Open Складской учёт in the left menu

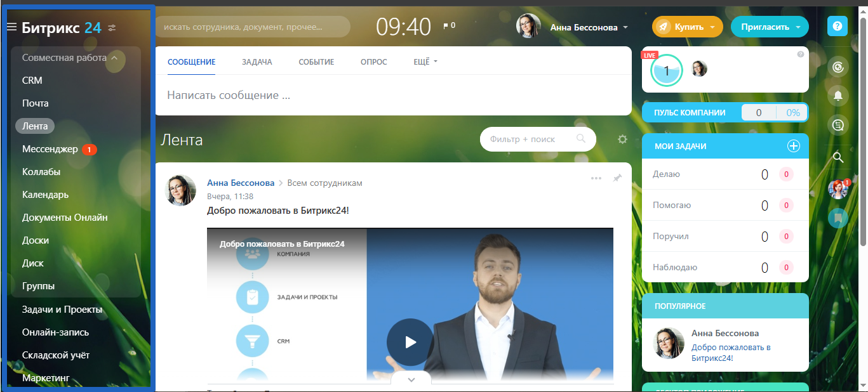point(56,355)
